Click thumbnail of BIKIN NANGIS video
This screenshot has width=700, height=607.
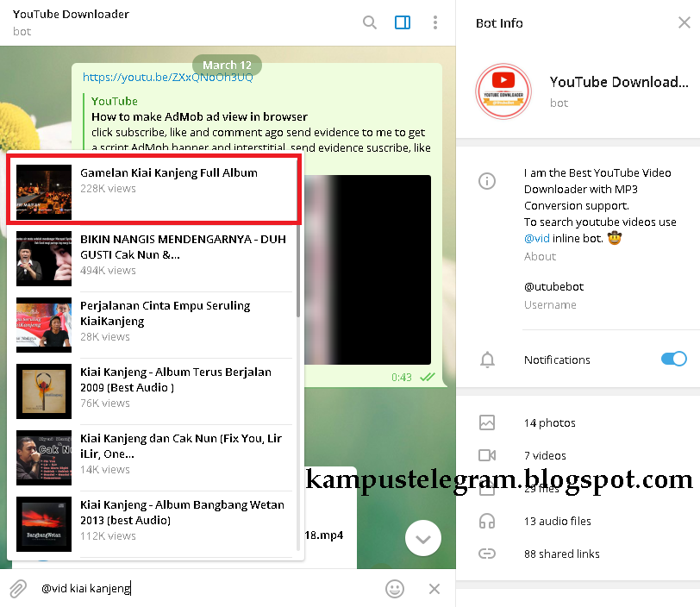(44, 259)
